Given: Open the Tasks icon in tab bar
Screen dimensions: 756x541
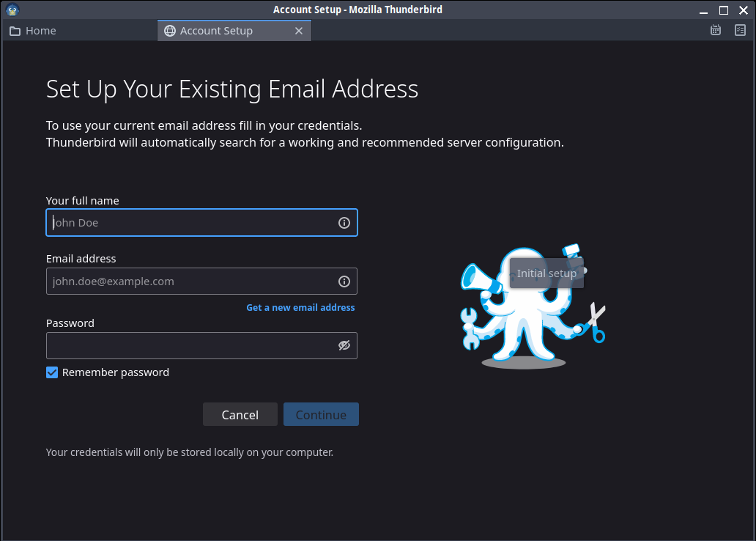Looking at the screenshot, I should pos(740,30).
